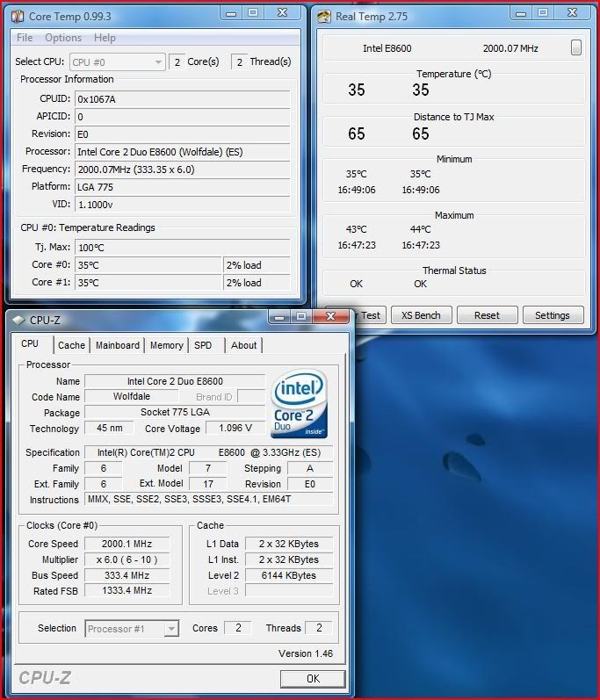Open the File menu in Core Temp

click(x=25, y=38)
